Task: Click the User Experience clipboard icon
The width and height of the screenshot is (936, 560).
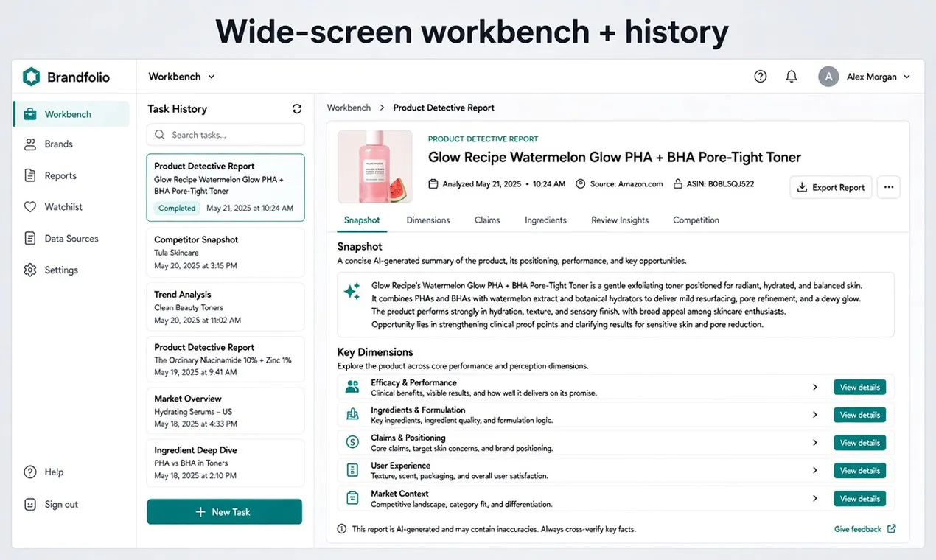Action: (x=352, y=470)
